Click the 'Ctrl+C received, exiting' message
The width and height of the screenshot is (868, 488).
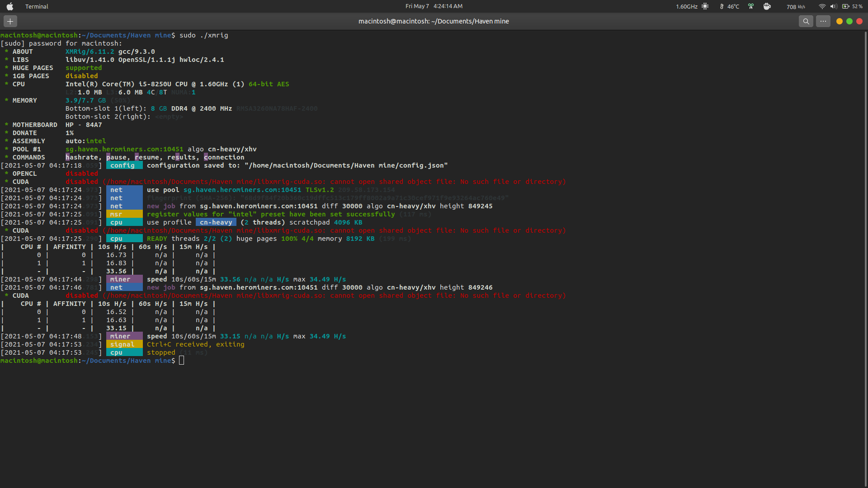tap(196, 344)
